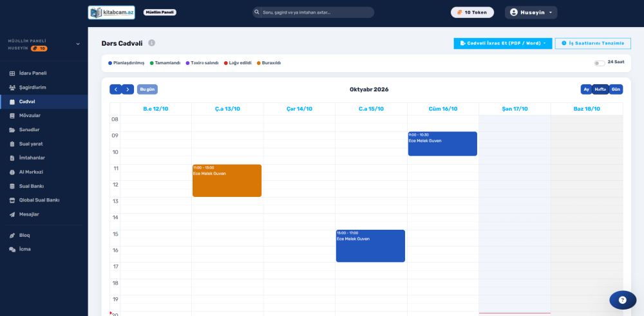Click the Mövzular book icon

(12, 116)
